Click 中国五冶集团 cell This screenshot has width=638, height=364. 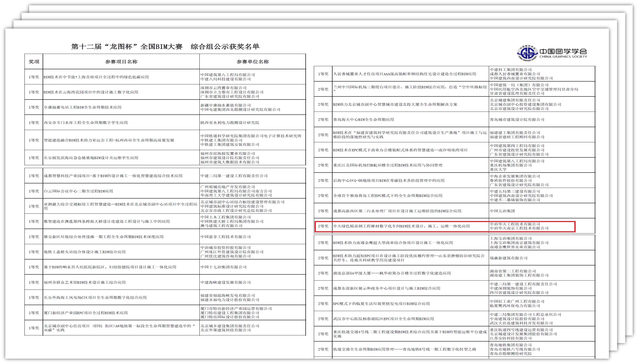[542, 211]
